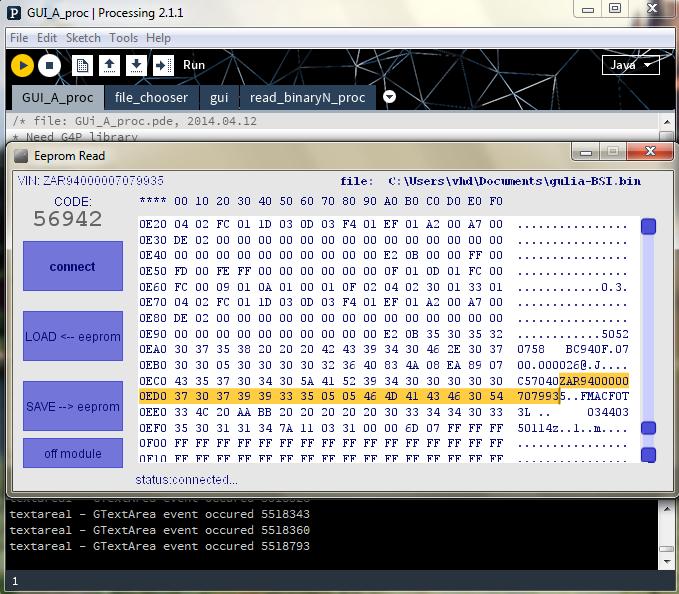679x594 pixels.
Task: Click the hex view scrollbar bottom square
Action: pos(648,455)
